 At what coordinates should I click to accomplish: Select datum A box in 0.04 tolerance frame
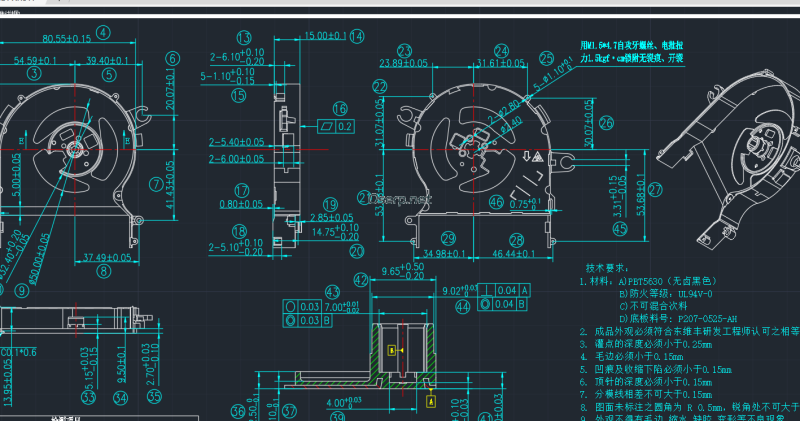(525, 289)
